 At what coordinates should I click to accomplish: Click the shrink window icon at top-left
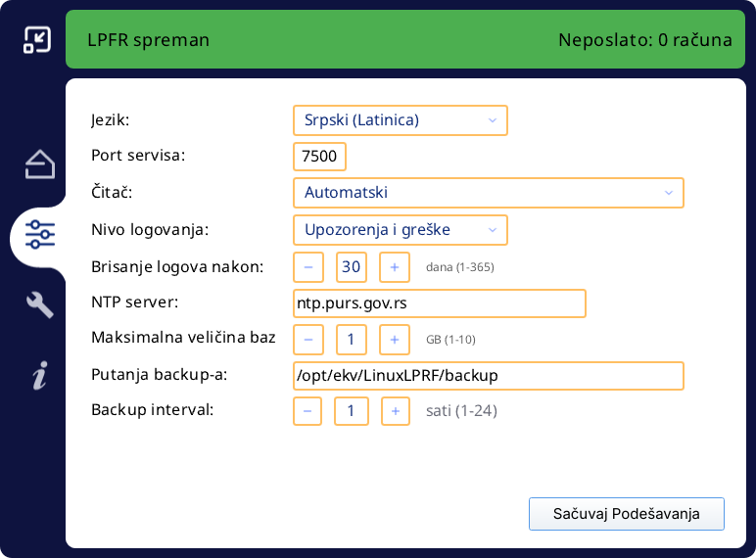point(37,39)
